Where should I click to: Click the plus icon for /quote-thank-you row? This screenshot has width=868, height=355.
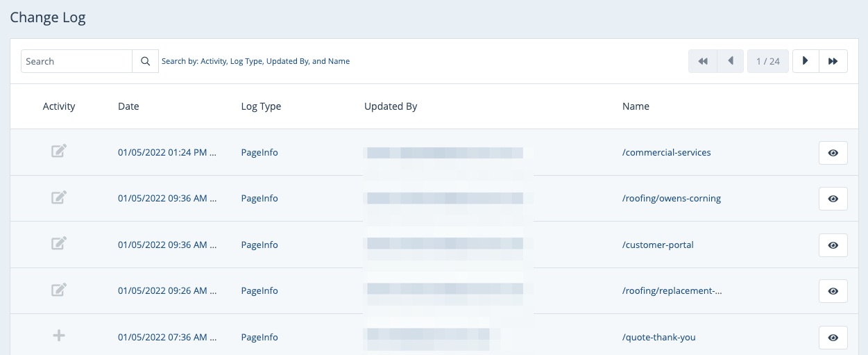59,336
